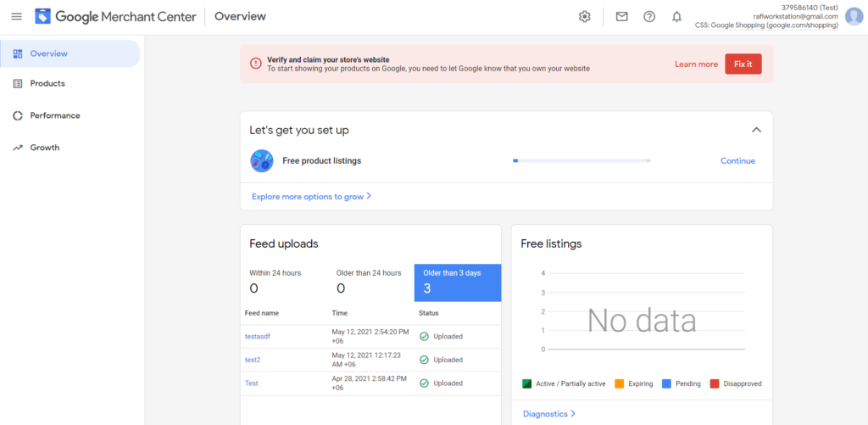Click Continue for Free product listings

point(737,160)
